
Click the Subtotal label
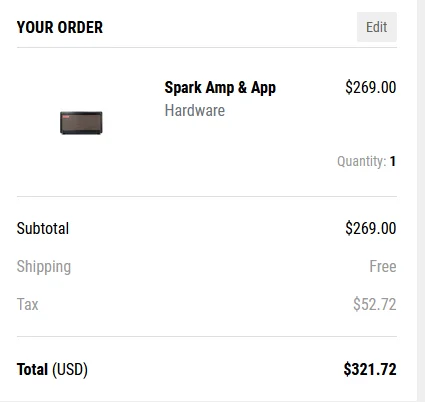click(x=43, y=229)
